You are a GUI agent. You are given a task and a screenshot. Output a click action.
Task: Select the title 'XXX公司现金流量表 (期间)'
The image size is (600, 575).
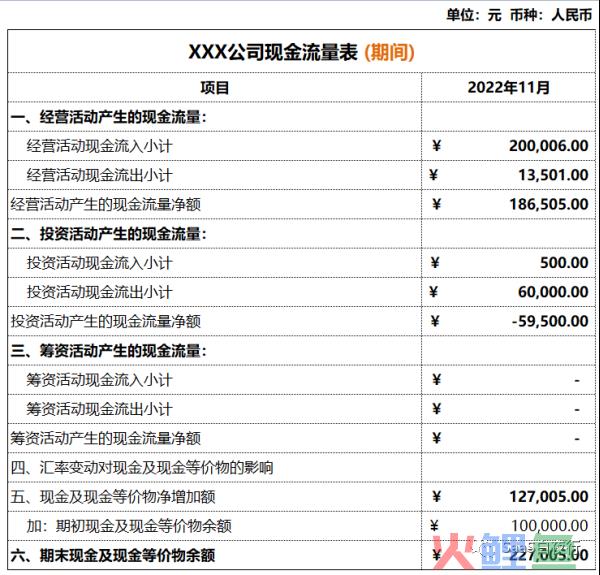(302, 52)
